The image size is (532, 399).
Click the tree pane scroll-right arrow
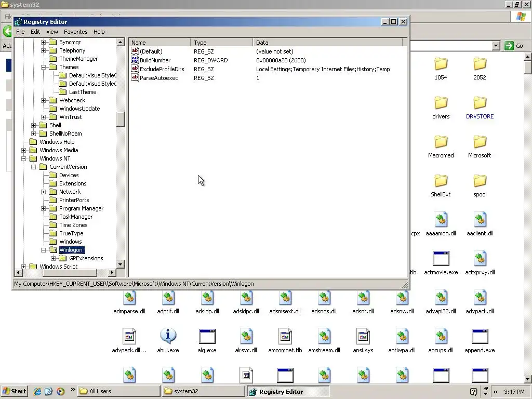(x=112, y=272)
